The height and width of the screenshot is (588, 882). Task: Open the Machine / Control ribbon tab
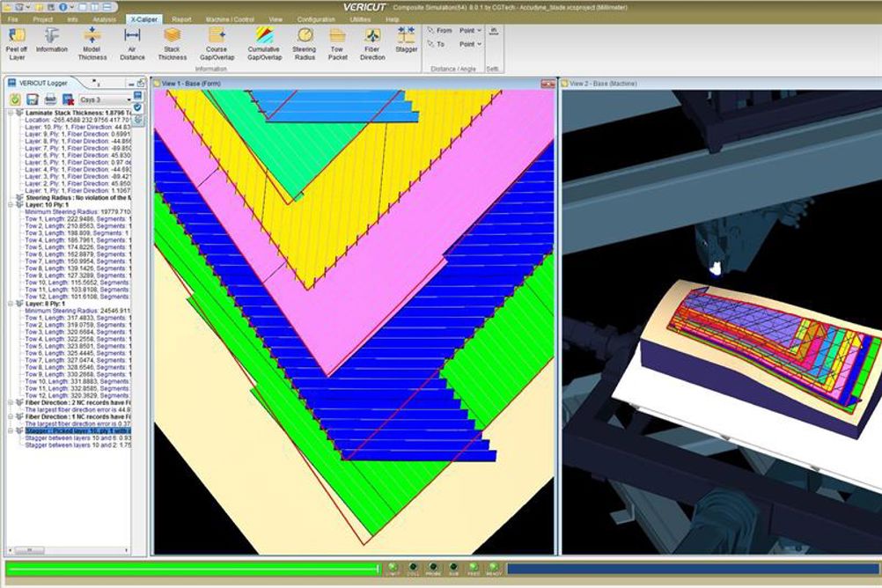(230, 19)
